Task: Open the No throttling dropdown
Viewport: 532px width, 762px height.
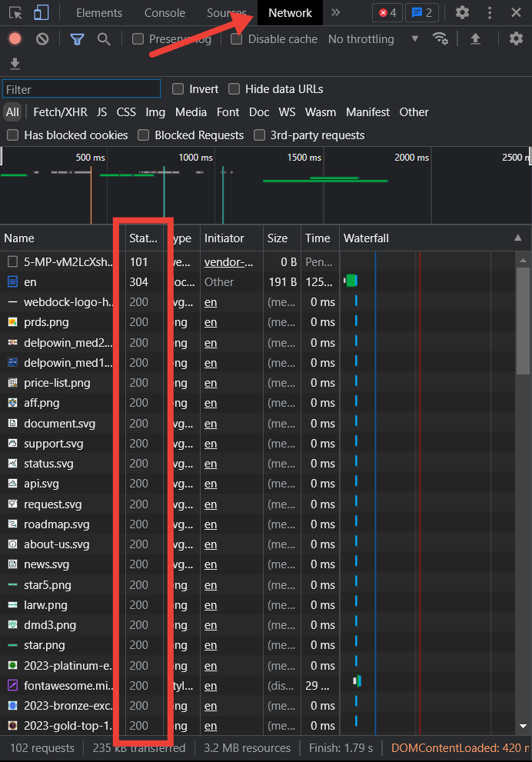Action: (x=373, y=39)
